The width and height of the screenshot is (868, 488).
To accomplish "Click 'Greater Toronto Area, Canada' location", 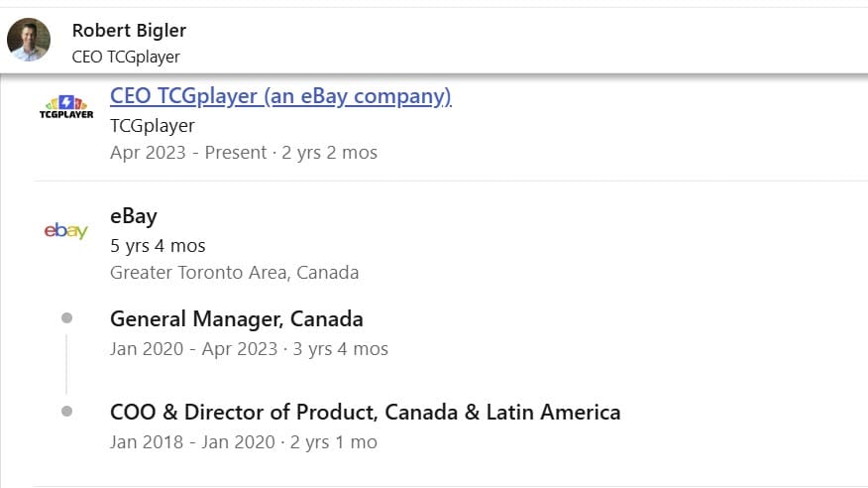I will click(x=234, y=273).
